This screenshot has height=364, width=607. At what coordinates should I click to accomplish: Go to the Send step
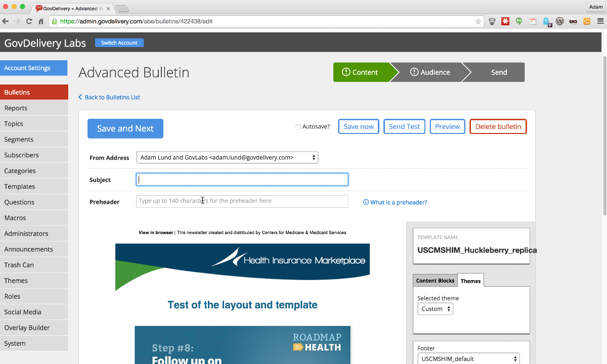point(499,72)
